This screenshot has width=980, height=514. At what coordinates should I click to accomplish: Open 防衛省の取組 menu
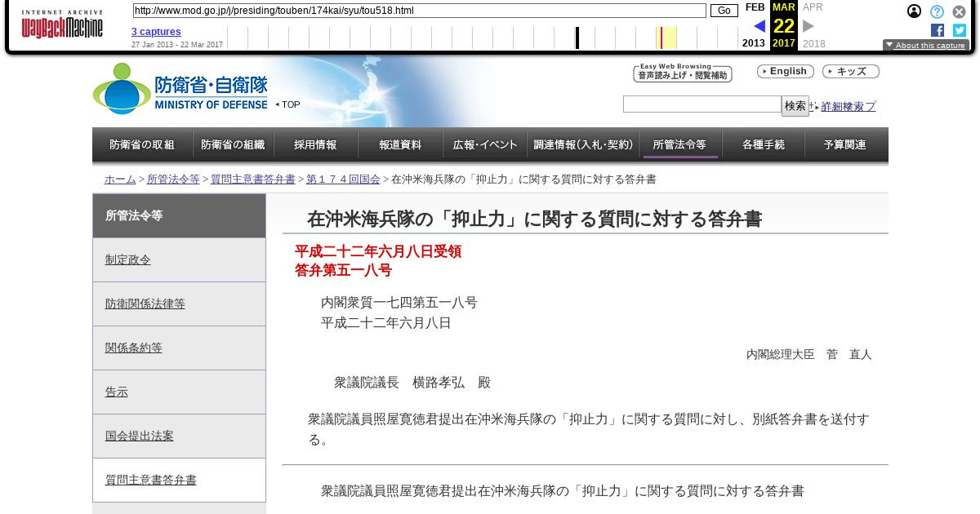point(142,144)
